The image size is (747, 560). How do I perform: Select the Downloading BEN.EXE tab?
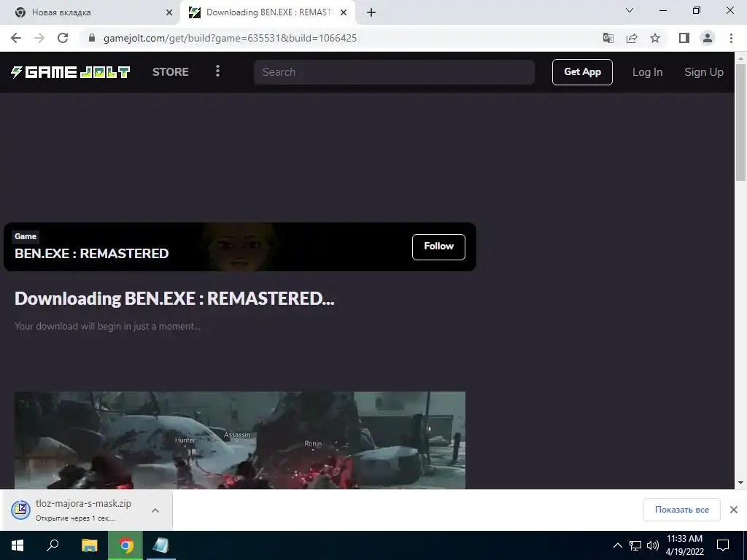coord(268,12)
